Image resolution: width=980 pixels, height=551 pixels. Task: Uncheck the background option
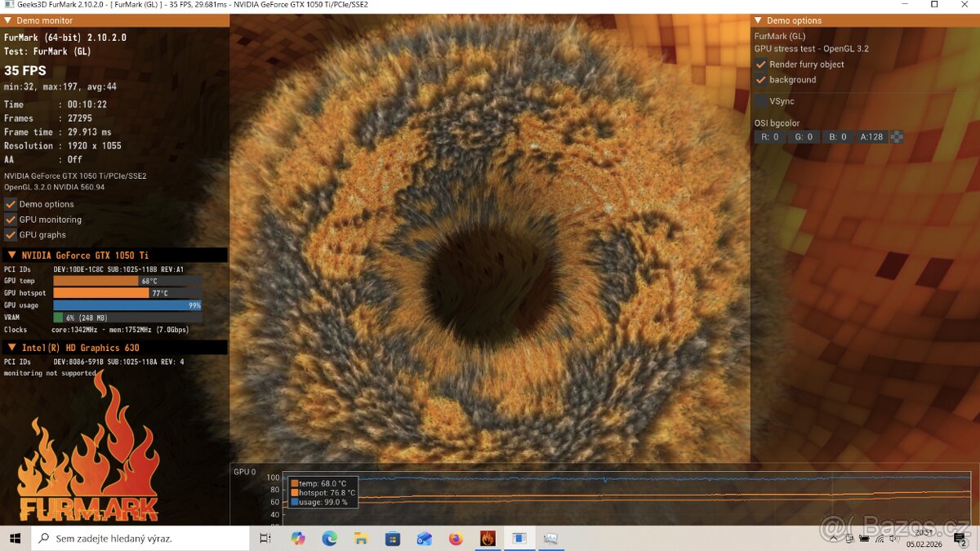[x=760, y=80]
